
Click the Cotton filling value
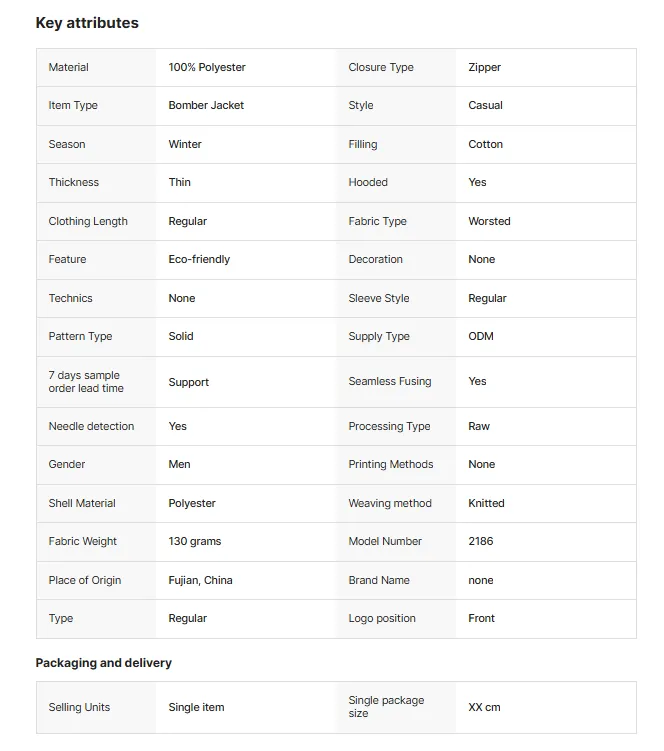[x=485, y=144]
